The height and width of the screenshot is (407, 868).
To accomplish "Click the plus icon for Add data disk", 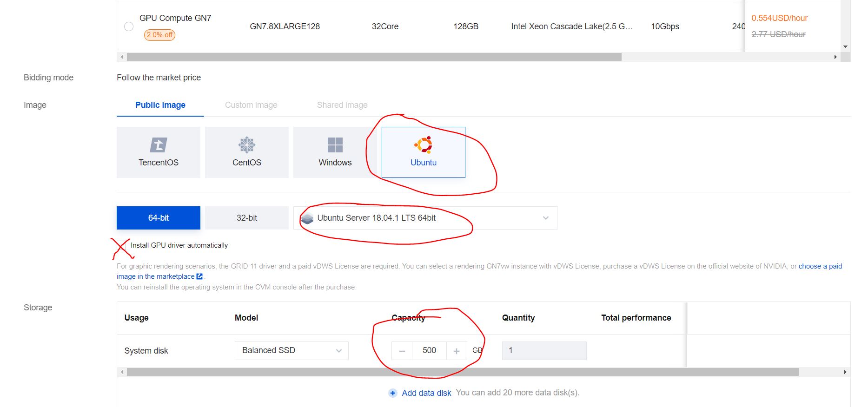I will pos(393,393).
